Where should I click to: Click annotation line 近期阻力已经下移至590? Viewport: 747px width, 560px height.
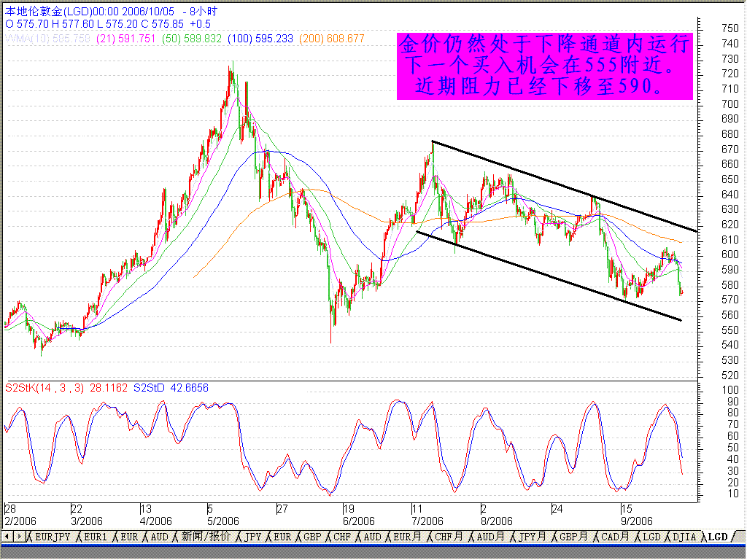click(539, 86)
